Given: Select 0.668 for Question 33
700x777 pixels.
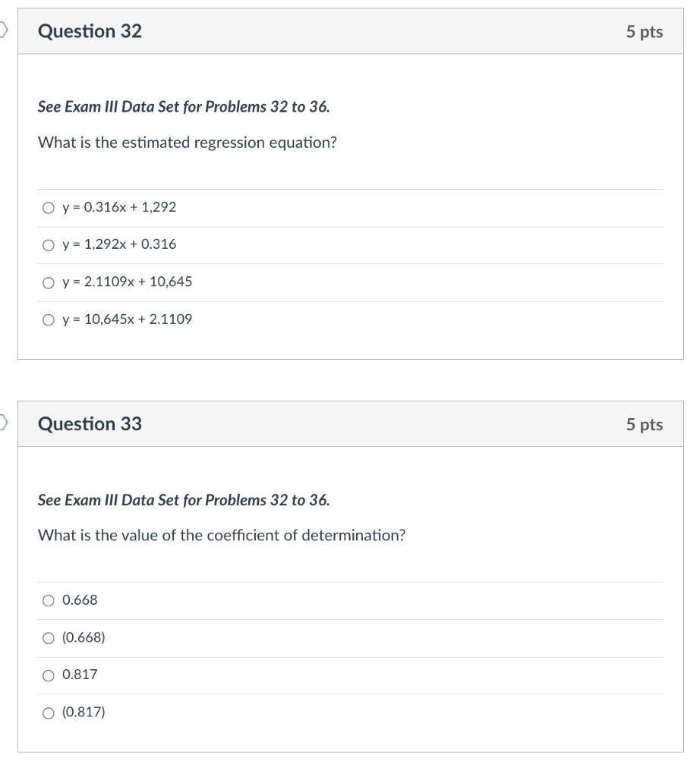Looking at the screenshot, I should point(48,600).
